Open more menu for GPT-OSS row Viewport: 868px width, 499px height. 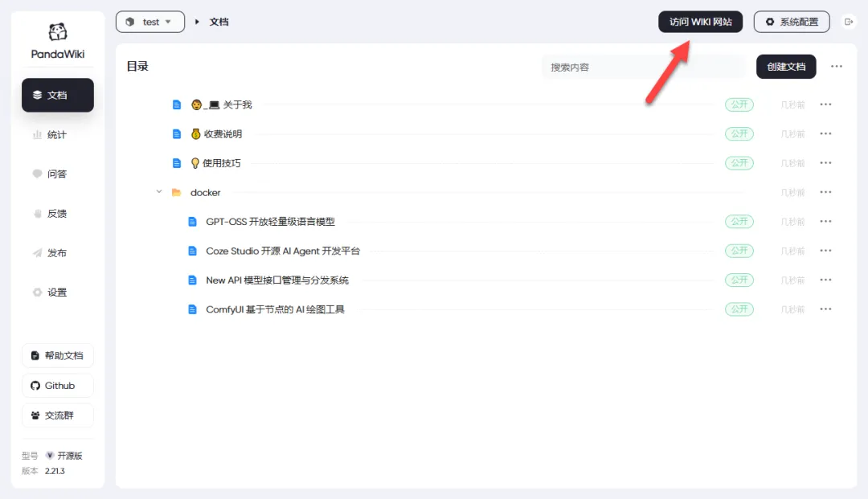(x=825, y=222)
